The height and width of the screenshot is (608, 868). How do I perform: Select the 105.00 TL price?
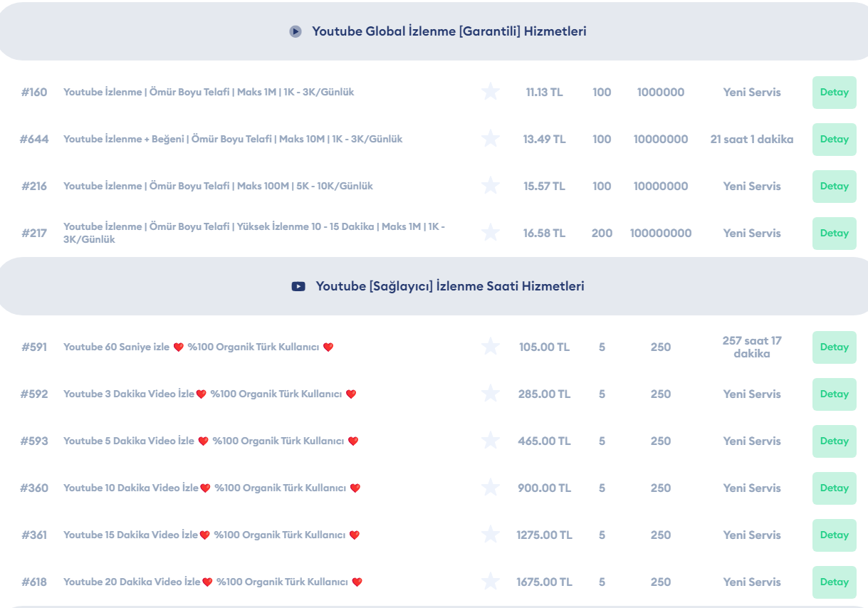tap(544, 347)
